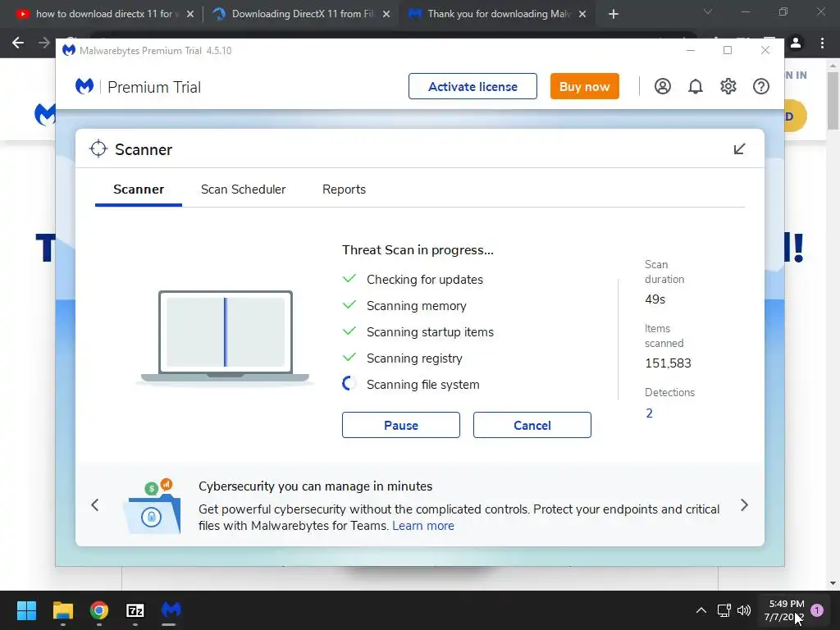The width and height of the screenshot is (840, 630).
Task: Open Chrome from the taskbar
Action: click(x=99, y=610)
